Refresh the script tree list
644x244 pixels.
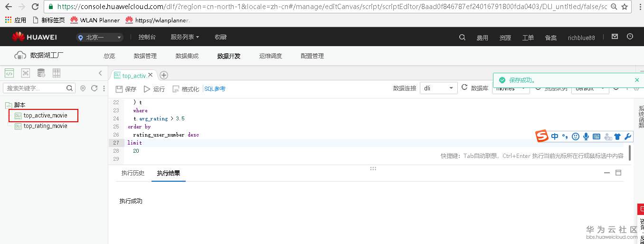[x=94, y=88]
